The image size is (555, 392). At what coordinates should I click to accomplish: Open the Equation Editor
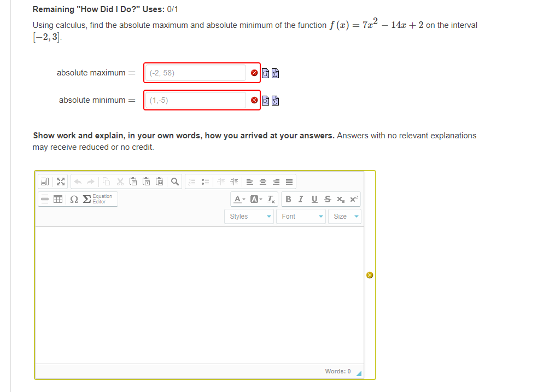tap(96, 198)
